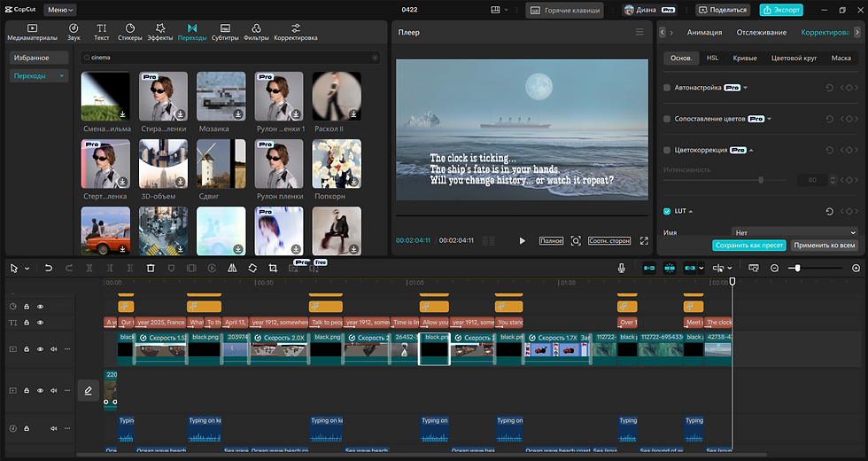The width and height of the screenshot is (868, 461).
Task: Play the video in the player
Action: 522,240
